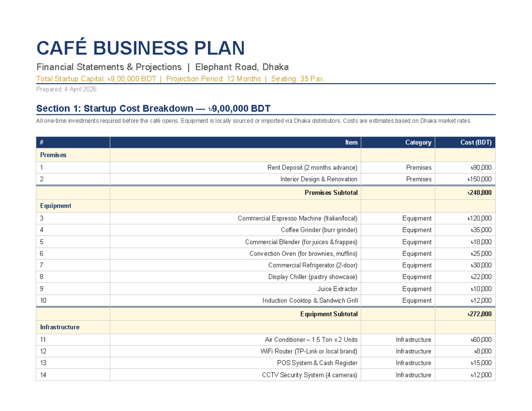Click the ৳150,000 cost cell
Screen dimensions: 532x411
[465, 179]
